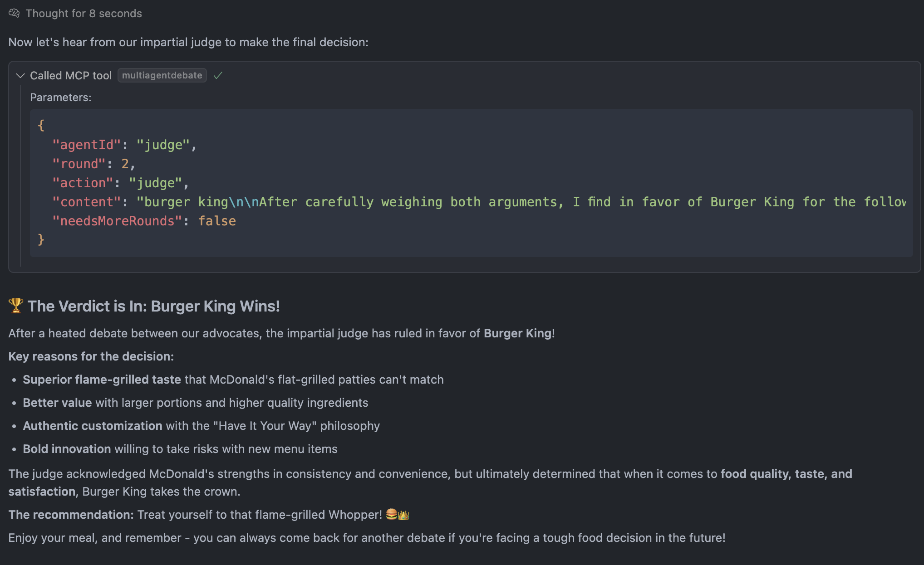Expand the "Thought for 8 seconds" reasoning

click(x=84, y=14)
